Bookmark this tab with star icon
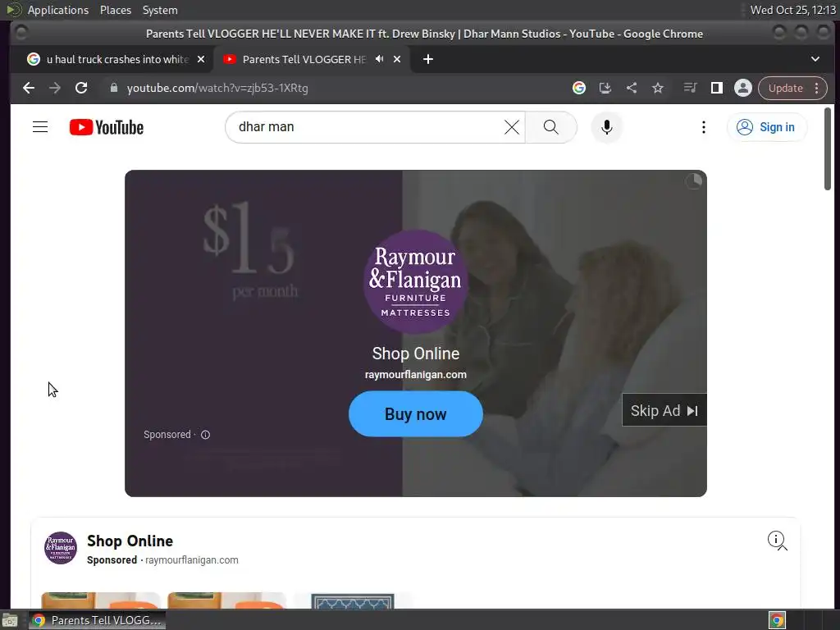The height and width of the screenshot is (630, 840). click(x=658, y=88)
